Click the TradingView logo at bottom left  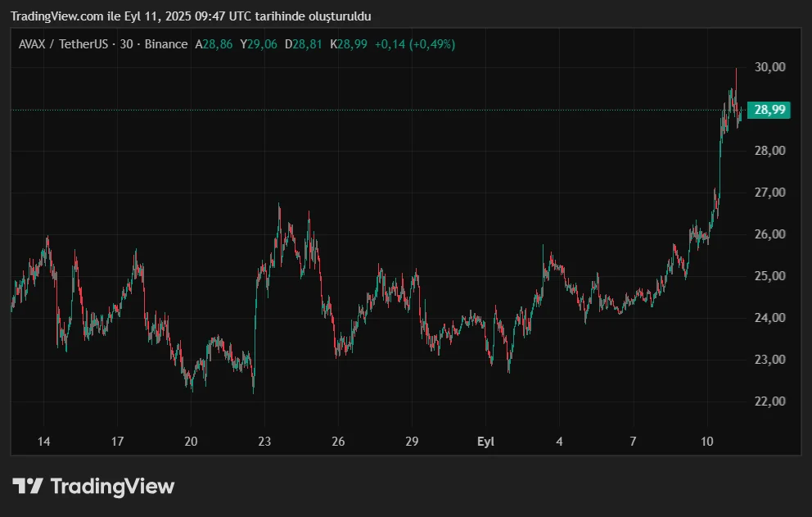tap(93, 487)
